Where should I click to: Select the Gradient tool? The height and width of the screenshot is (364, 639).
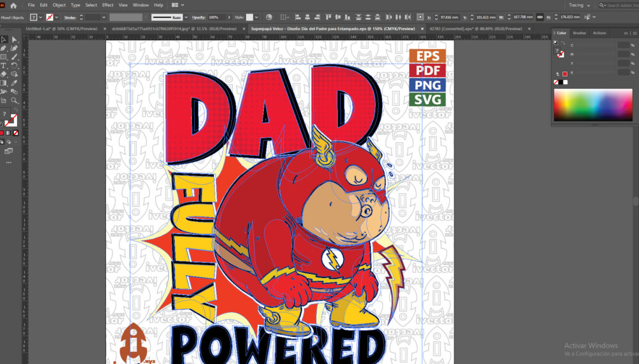(4, 83)
